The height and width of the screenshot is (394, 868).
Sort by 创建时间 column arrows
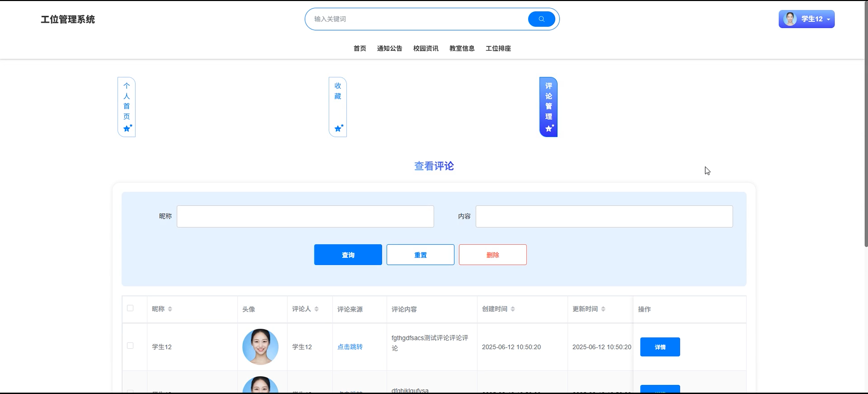[x=513, y=309]
